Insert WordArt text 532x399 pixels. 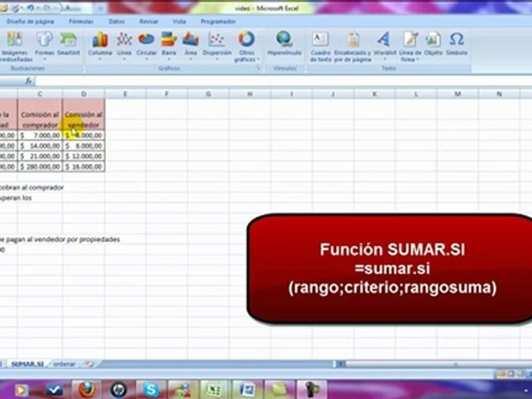[x=385, y=45]
